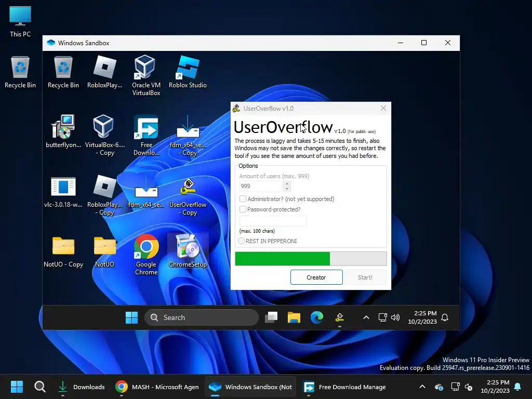The image size is (532, 399).
Task: Toggle the Administrator? checkbox
Action: tap(243, 199)
